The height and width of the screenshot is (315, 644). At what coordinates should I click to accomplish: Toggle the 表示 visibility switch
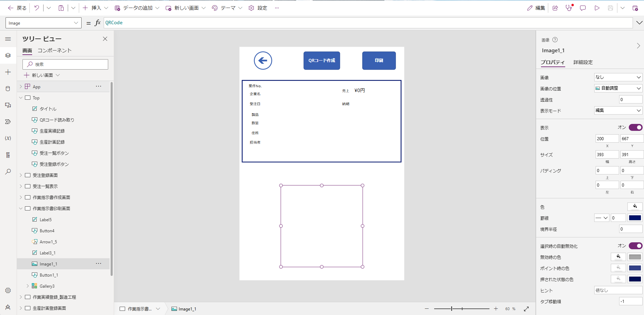tap(635, 127)
